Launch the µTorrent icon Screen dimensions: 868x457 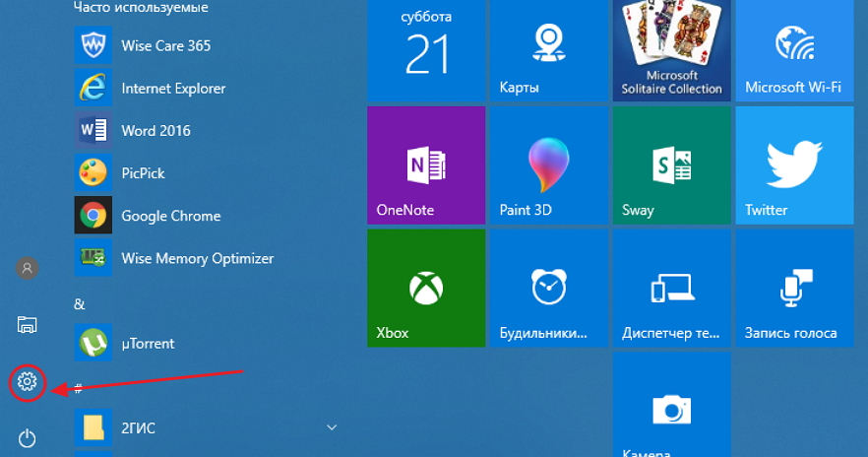(93, 343)
